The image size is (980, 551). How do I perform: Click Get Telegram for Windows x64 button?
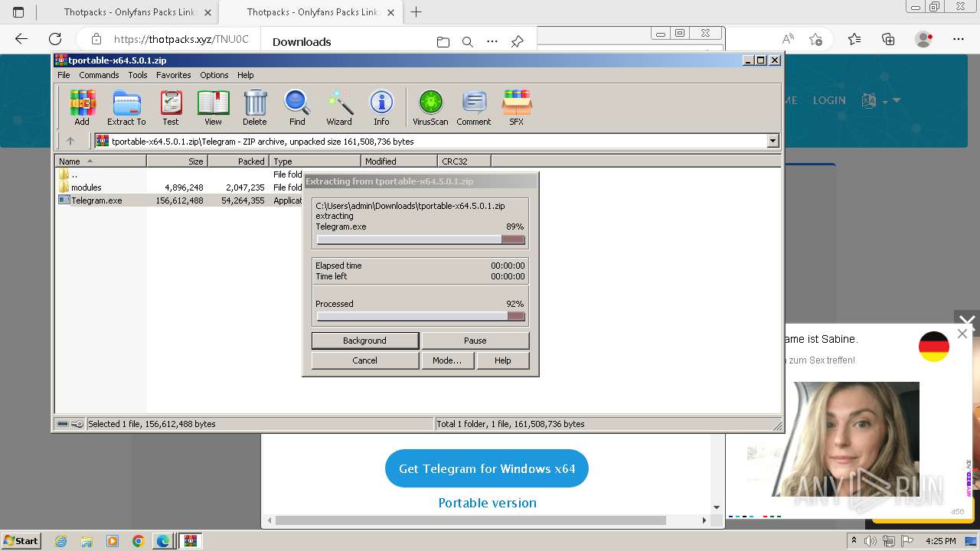(x=487, y=468)
